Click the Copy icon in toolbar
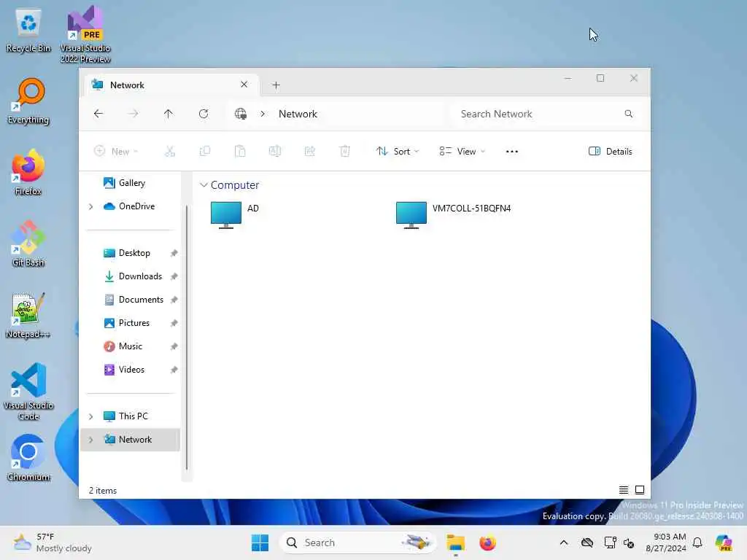Screen dimensions: 747x560 pos(205,152)
